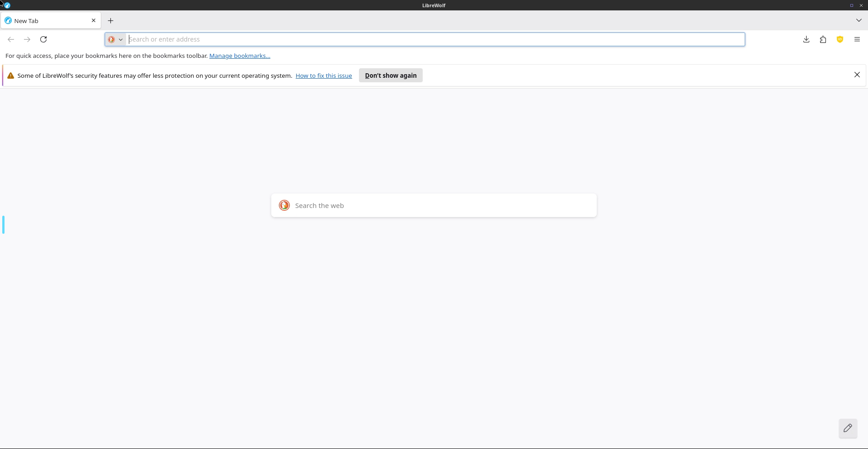Expand the search engine selector dropdown
This screenshot has height=449, width=868.
pos(116,39)
